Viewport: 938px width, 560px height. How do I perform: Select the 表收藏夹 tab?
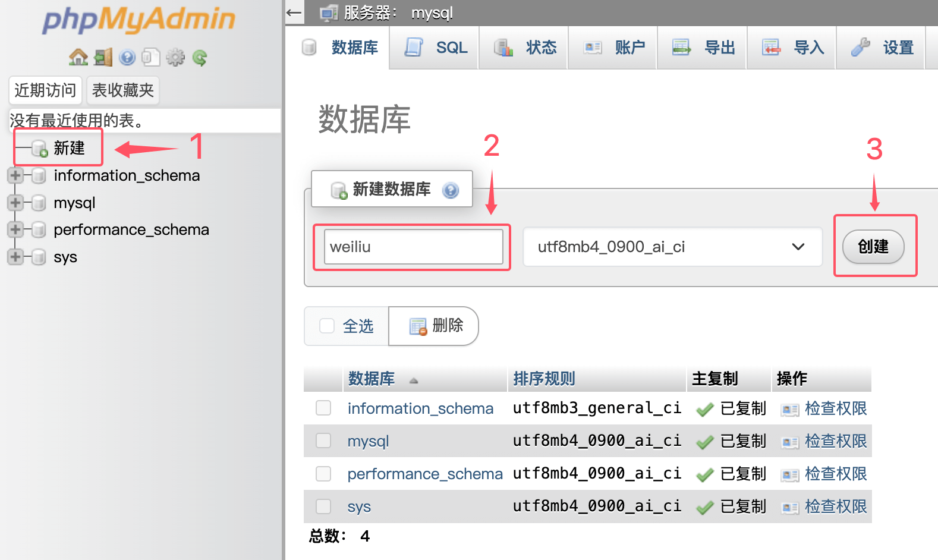coord(123,90)
